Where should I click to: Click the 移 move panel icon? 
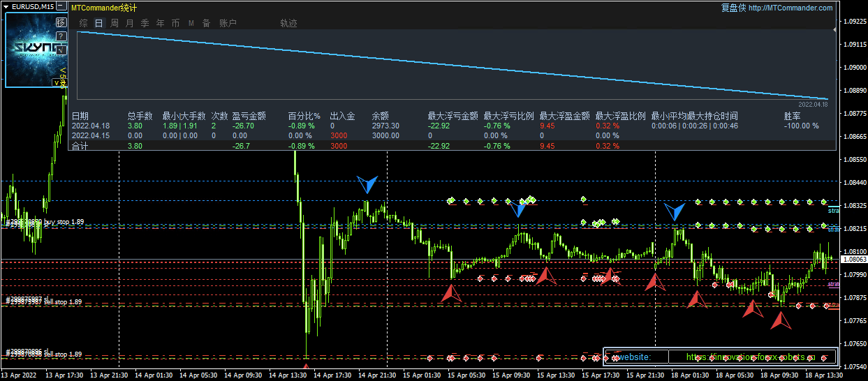[61, 23]
